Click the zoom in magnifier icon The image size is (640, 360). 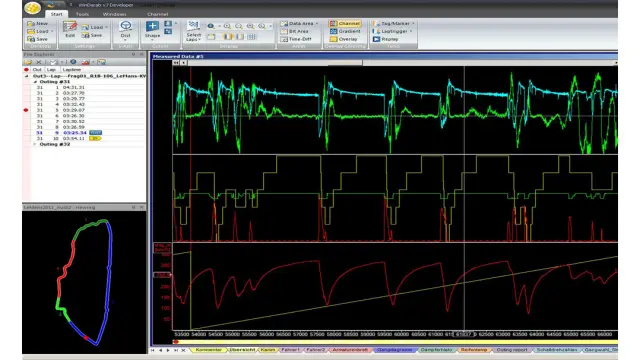(227, 26)
